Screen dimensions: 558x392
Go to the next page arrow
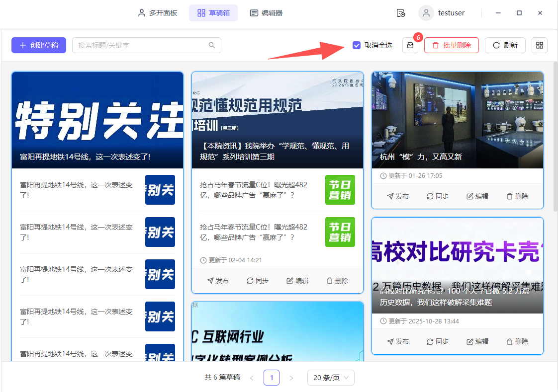pyautogui.click(x=291, y=378)
